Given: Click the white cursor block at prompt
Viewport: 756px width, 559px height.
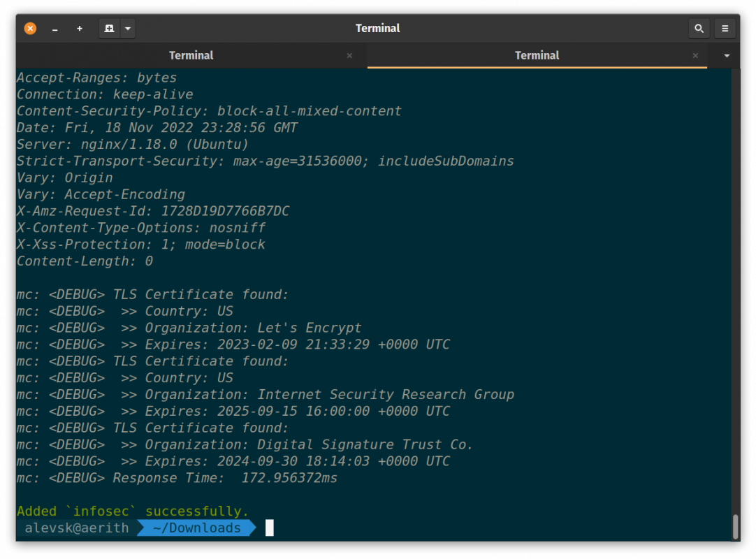Looking at the screenshot, I should coord(270,528).
